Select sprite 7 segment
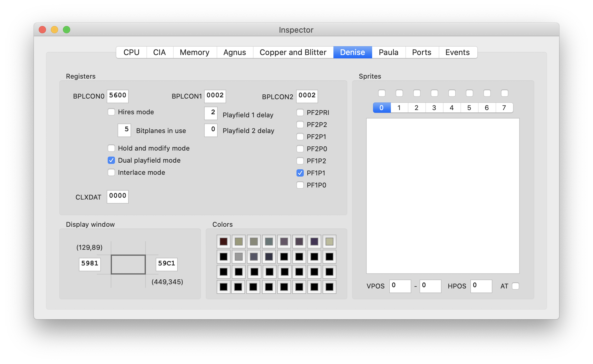This screenshot has width=593, height=364. (504, 108)
